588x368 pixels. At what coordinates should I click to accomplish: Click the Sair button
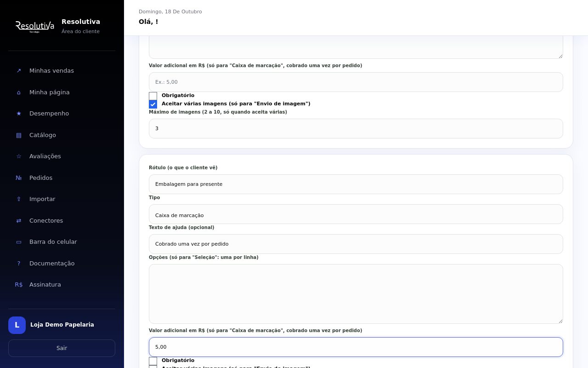(x=62, y=348)
